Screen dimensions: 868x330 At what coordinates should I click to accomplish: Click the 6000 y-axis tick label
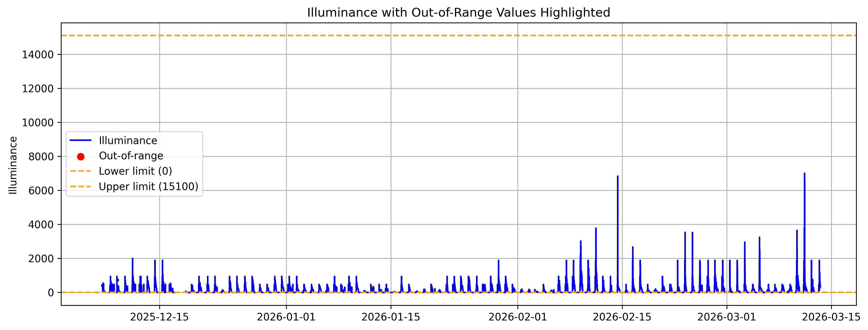coord(41,191)
